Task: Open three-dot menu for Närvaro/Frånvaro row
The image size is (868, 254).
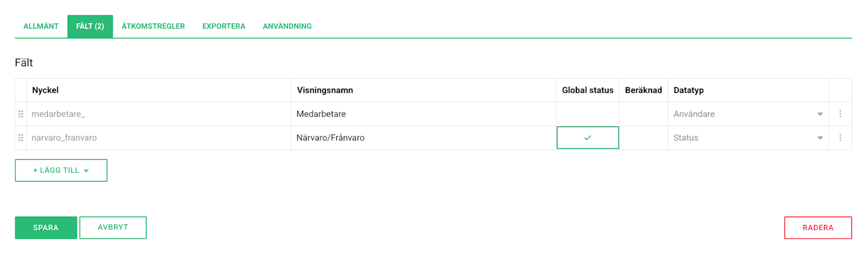Action: point(840,138)
